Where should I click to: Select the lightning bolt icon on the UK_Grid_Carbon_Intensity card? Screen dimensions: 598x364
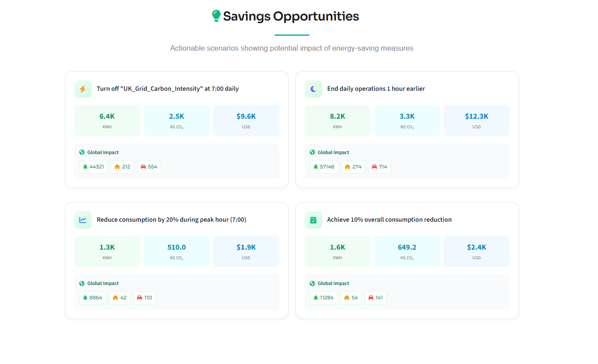pos(83,89)
